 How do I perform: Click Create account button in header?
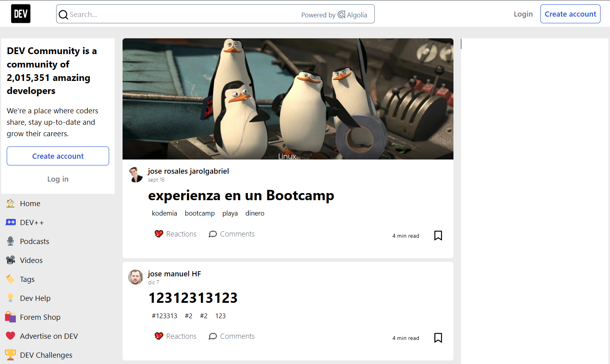[x=570, y=14]
